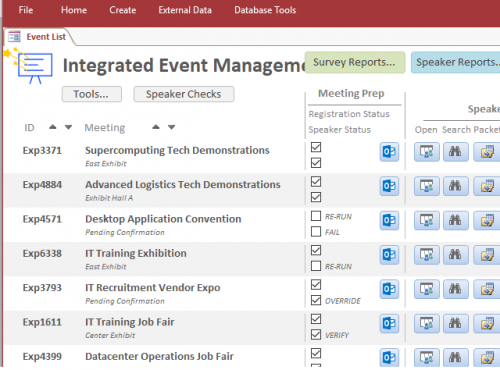Open speaker form for Exp4571 row

pyautogui.click(x=427, y=220)
